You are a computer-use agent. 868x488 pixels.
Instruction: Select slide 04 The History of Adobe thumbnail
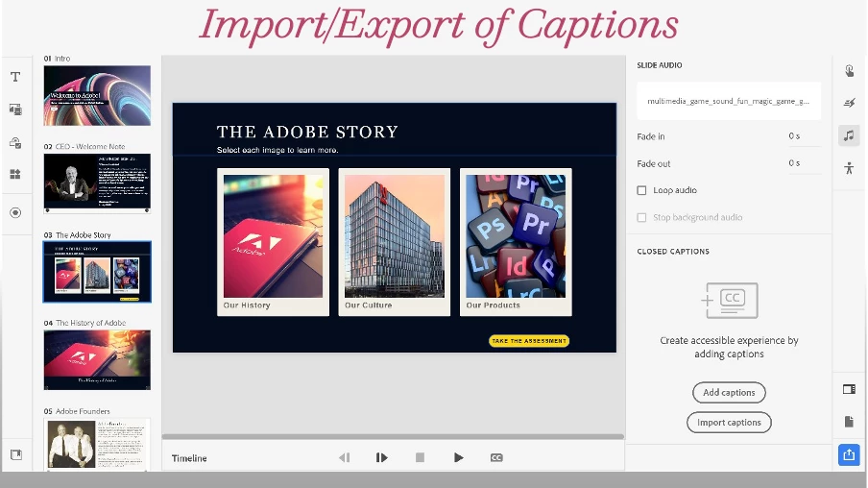click(x=97, y=360)
